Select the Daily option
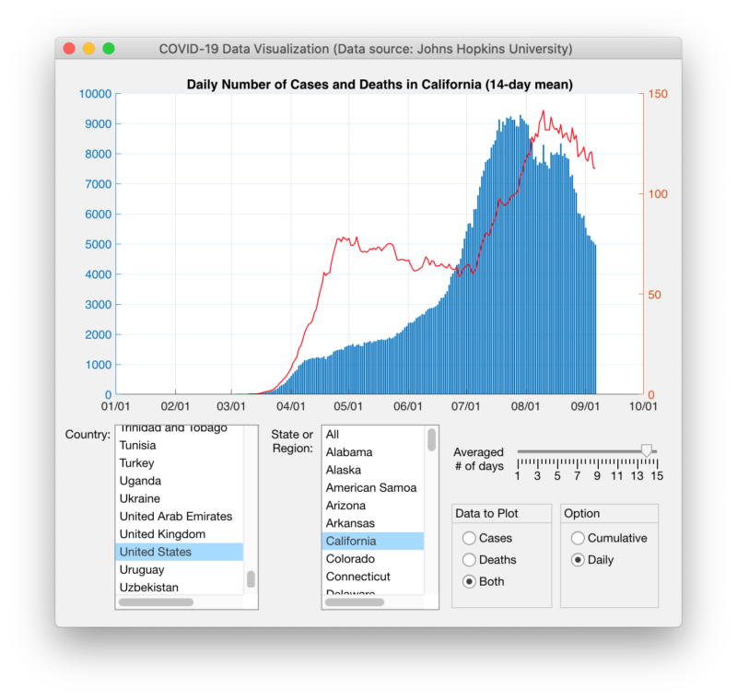The height and width of the screenshot is (700, 737). pos(579,560)
